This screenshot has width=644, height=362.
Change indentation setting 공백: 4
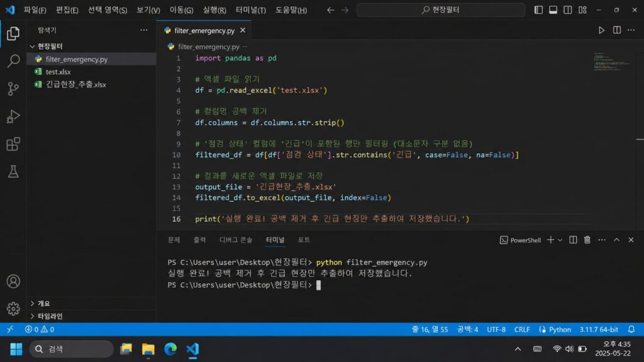coord(467,329)
